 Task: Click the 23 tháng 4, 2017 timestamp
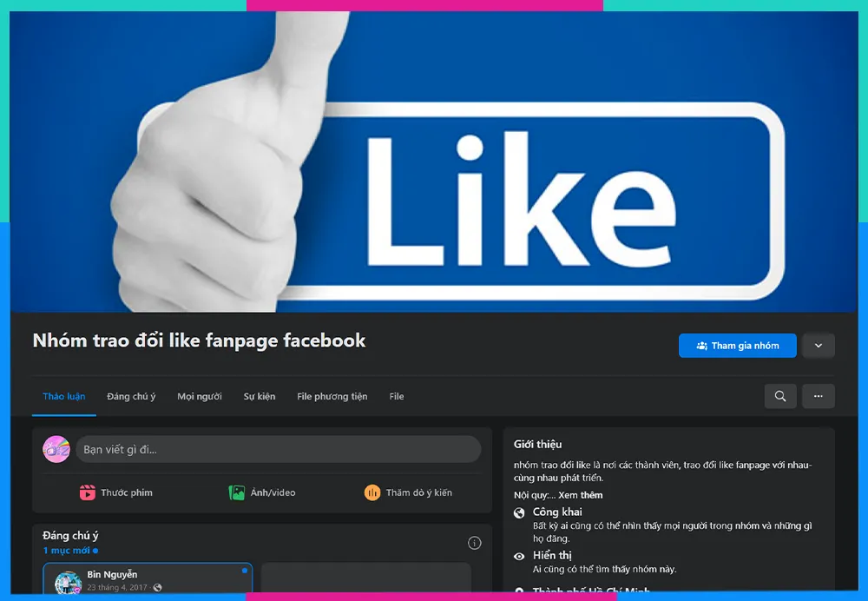coord(117,587)
